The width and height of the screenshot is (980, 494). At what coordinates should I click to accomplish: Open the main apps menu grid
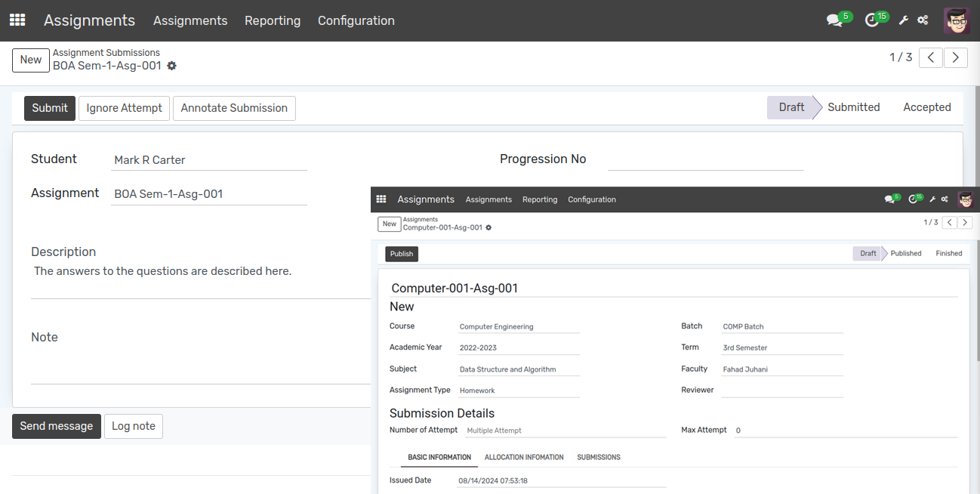[17, 20]
